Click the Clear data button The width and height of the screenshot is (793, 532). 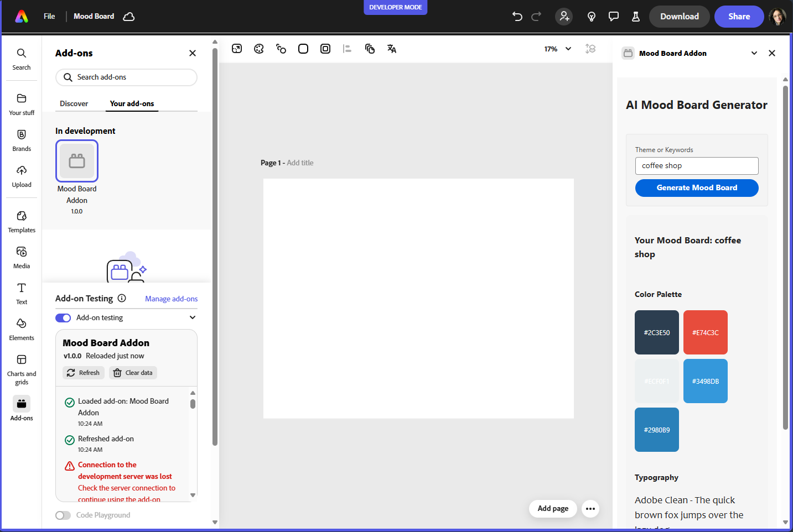pos(133,373)
